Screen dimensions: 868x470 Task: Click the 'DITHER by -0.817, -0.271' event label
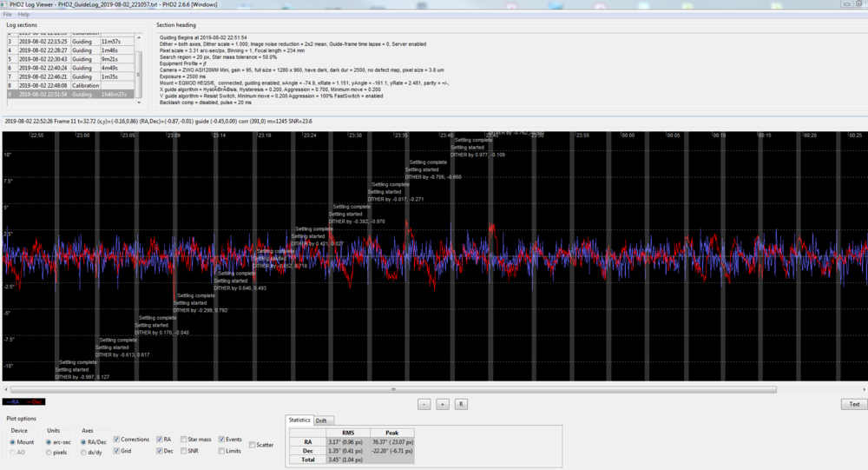[x=395, y=199]
